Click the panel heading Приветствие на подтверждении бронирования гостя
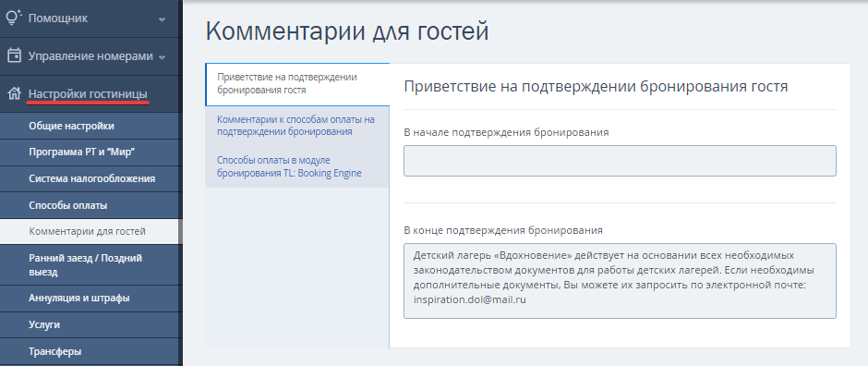The height and width of the screenshot is (366, 868). click(x=596, y=86)
